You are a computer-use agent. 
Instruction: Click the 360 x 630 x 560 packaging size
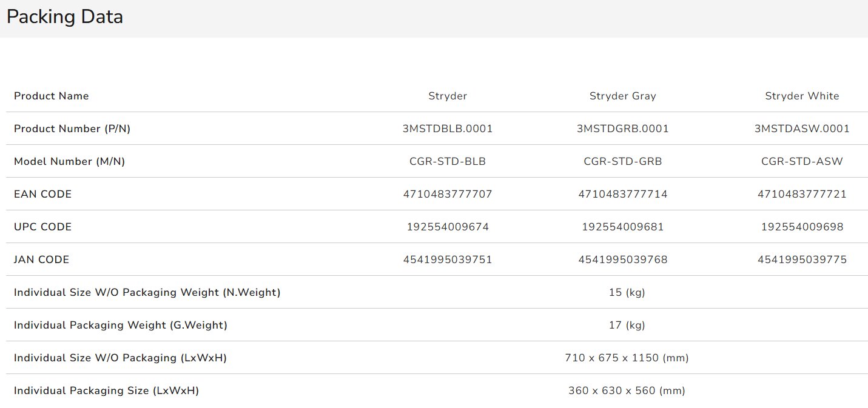[x=627, y=390]
